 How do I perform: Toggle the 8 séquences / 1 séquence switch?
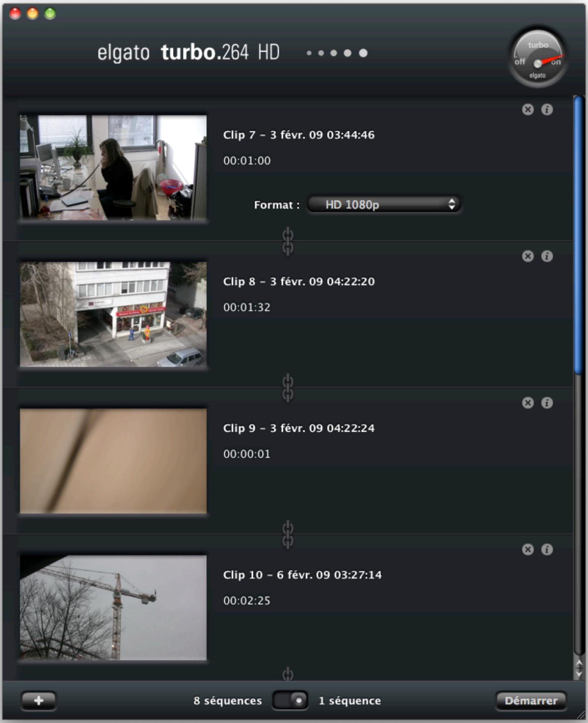pos(290,700)
